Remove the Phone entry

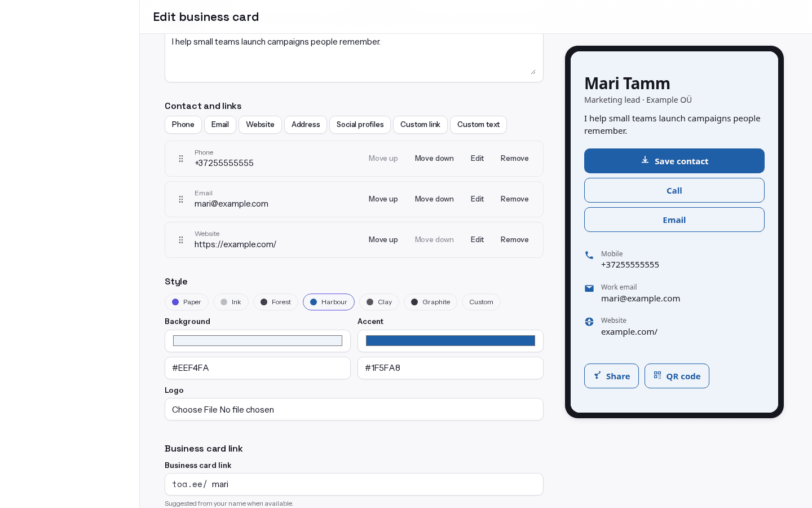(515, 159)
